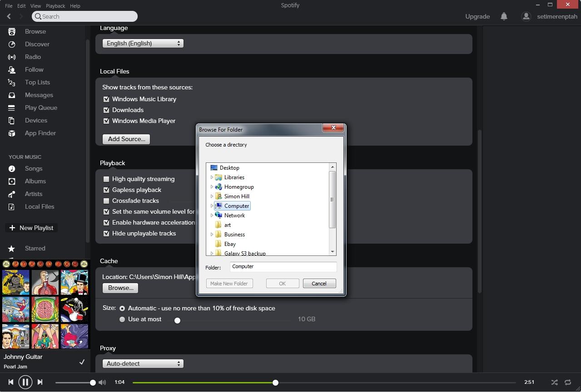Image resolution: width=581 pixels, height=392 pixels.
Task: Click the cache size slider handle
Action: click(177, 320)
